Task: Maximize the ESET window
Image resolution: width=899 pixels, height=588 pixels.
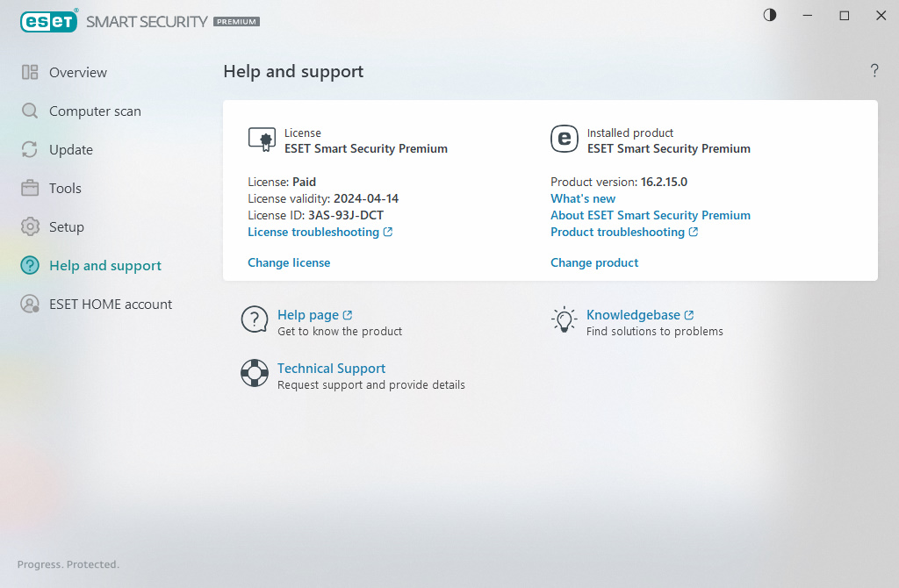Action: [x=844, y=16]
